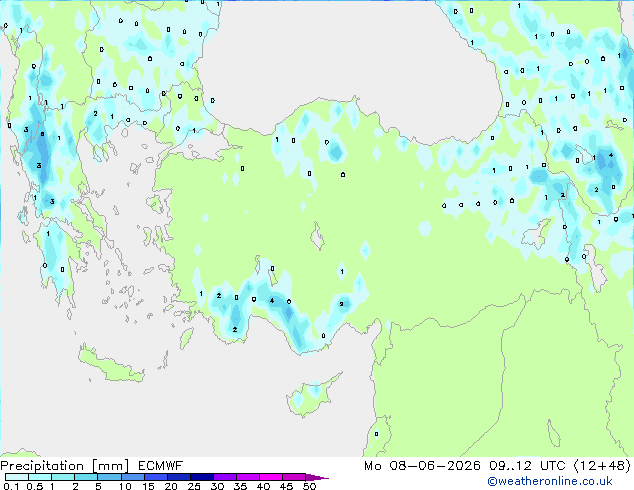Image resolution: width=634 pixels, height=490 pixels.
Task: Click the legend label '45'
Action: (286, 486)
